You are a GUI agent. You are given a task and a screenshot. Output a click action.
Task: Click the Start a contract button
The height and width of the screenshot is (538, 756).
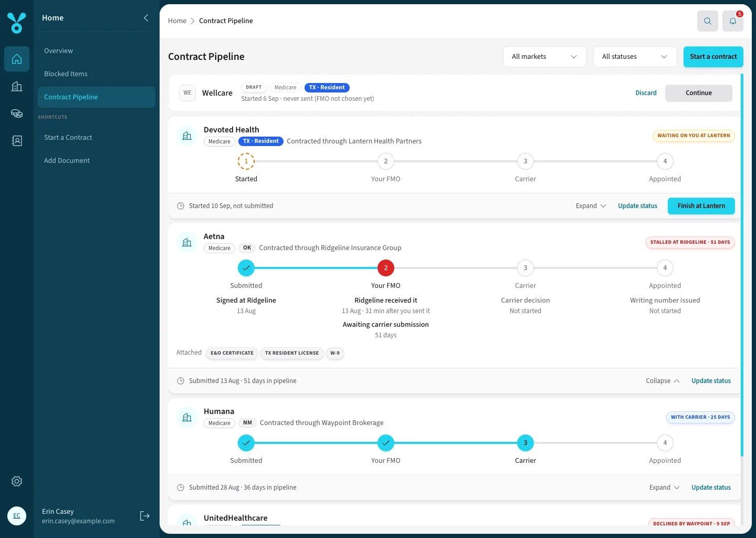[713, 57]
